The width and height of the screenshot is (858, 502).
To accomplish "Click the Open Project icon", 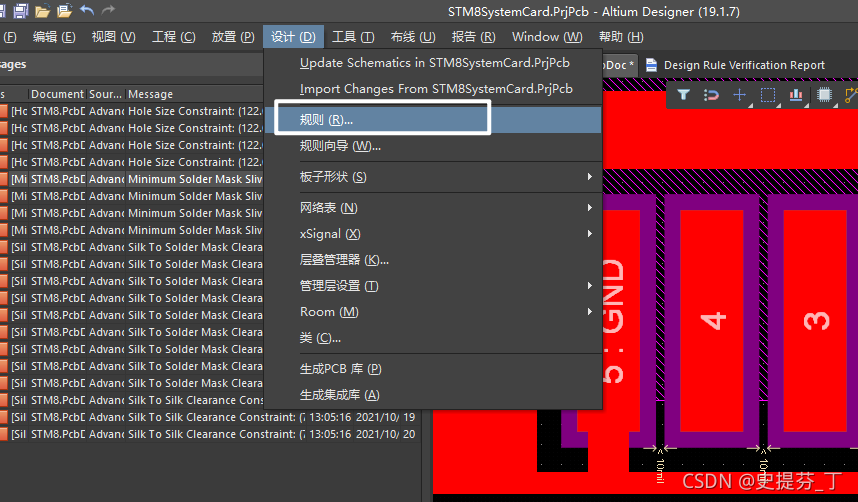I will pos(64,10).
